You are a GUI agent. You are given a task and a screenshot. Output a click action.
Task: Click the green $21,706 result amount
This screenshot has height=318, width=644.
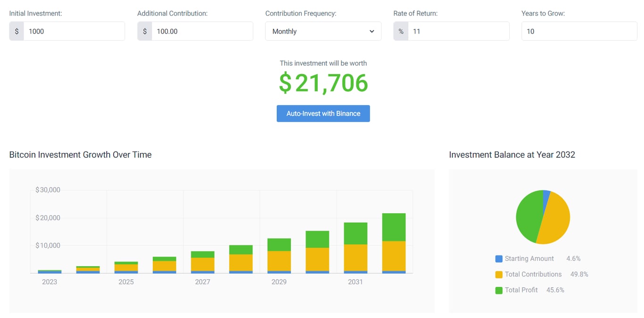(323, 83)
